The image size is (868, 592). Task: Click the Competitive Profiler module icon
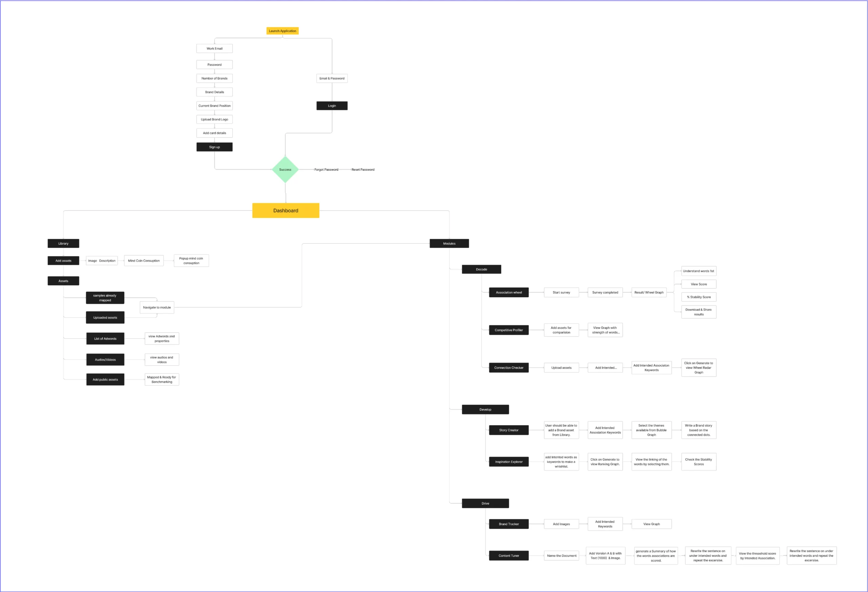tap(508, 330)
